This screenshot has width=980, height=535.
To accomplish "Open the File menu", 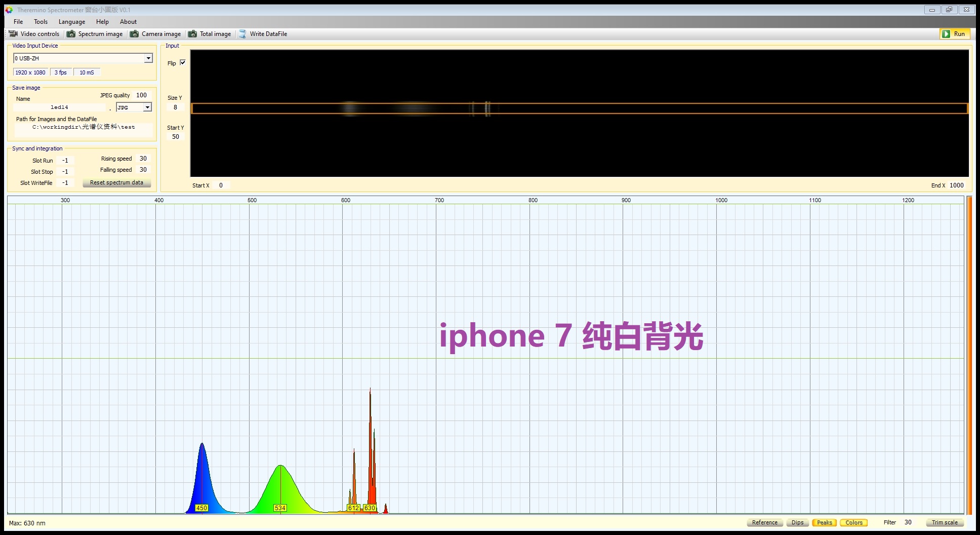I will 18,22.
